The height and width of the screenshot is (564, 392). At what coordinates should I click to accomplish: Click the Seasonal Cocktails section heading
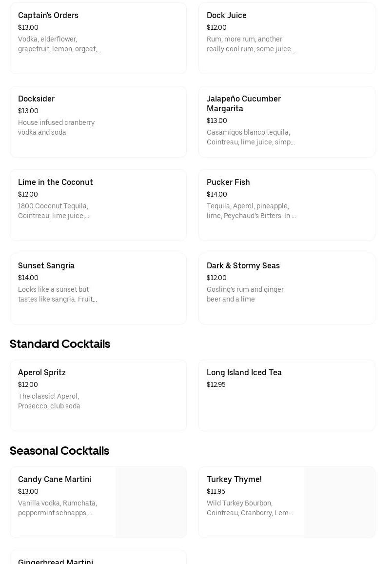click(59, 451)
